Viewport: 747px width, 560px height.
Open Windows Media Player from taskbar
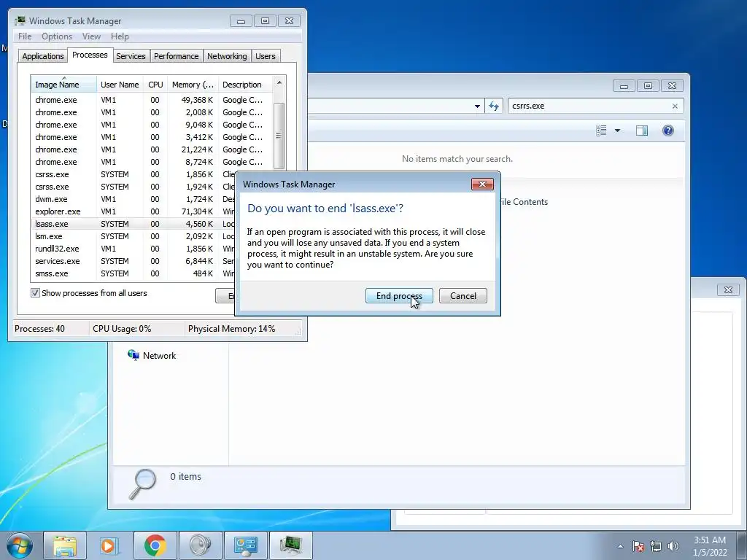[109, 545]
